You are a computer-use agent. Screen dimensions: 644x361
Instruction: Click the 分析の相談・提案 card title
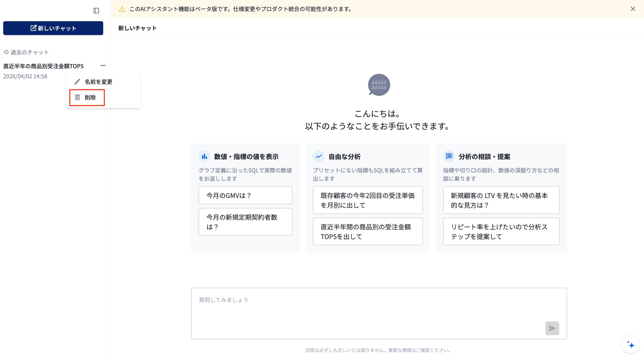click(484, 157)
